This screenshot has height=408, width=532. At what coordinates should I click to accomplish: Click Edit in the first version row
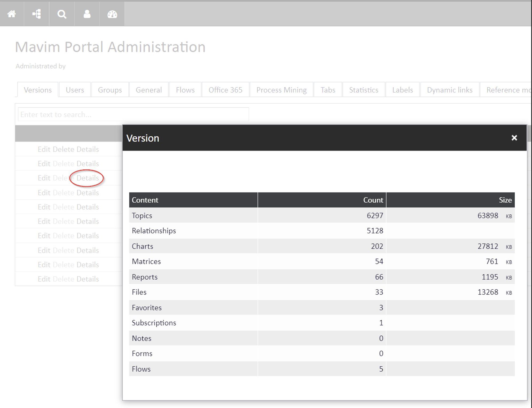click(44, 149)
